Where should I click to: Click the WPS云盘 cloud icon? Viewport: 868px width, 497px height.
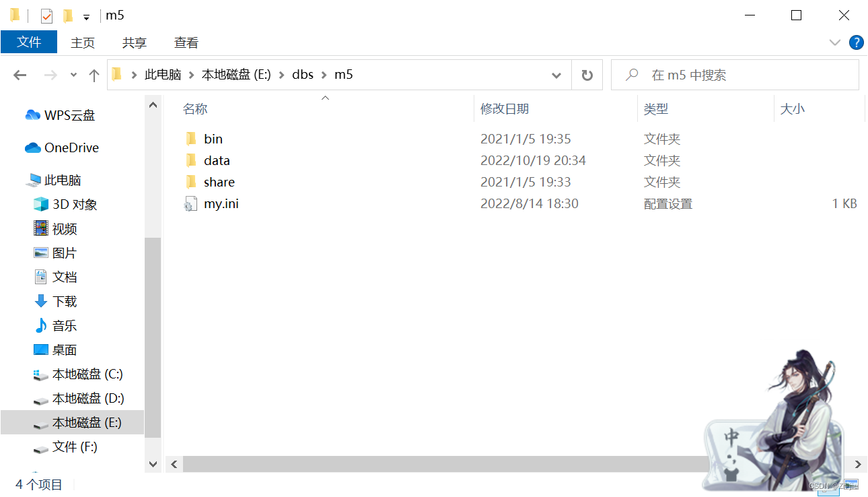(x=33, y=115)
